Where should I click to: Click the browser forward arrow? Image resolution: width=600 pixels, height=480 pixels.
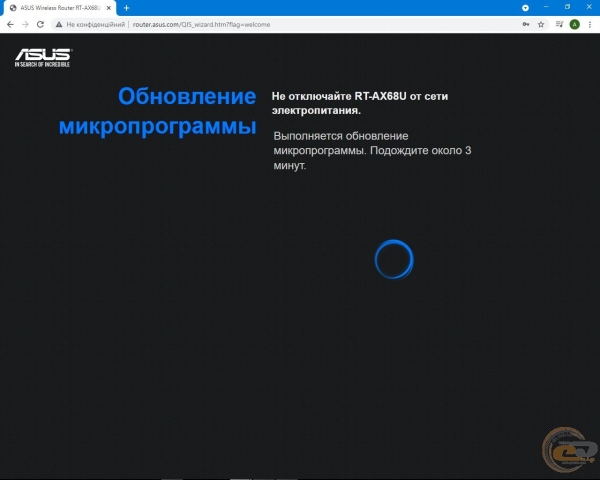pyautogui.click(x=25, y=24)
